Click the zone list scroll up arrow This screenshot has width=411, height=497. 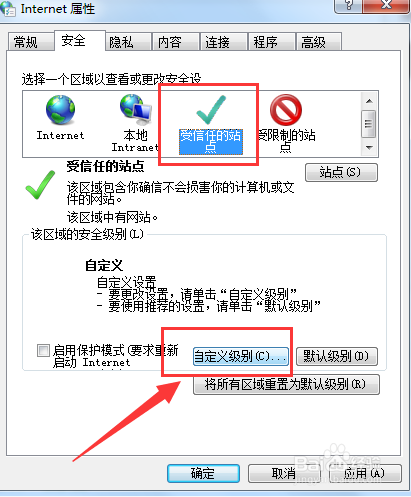369,101
